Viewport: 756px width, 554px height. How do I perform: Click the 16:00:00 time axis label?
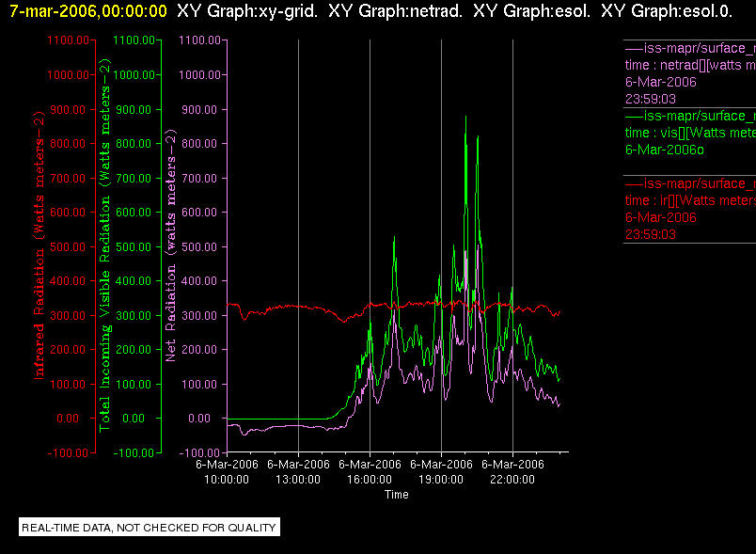(x=370, y=480)
